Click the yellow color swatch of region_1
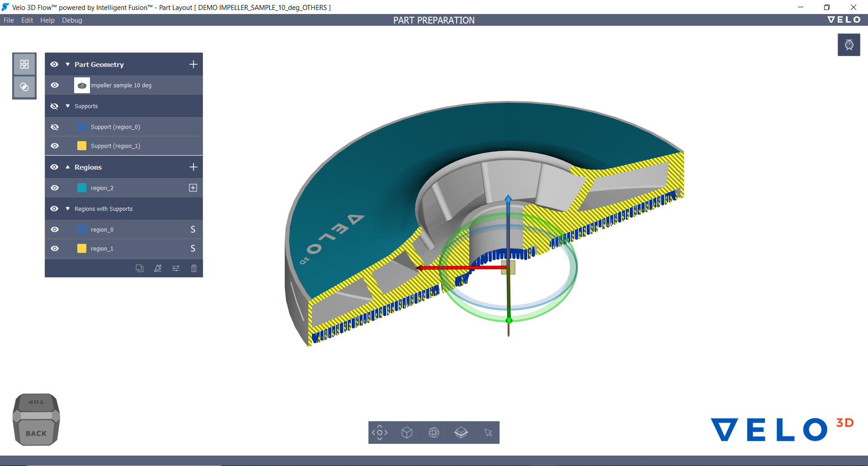The height and width of the screenshot is (466, 868). [82, 248]
